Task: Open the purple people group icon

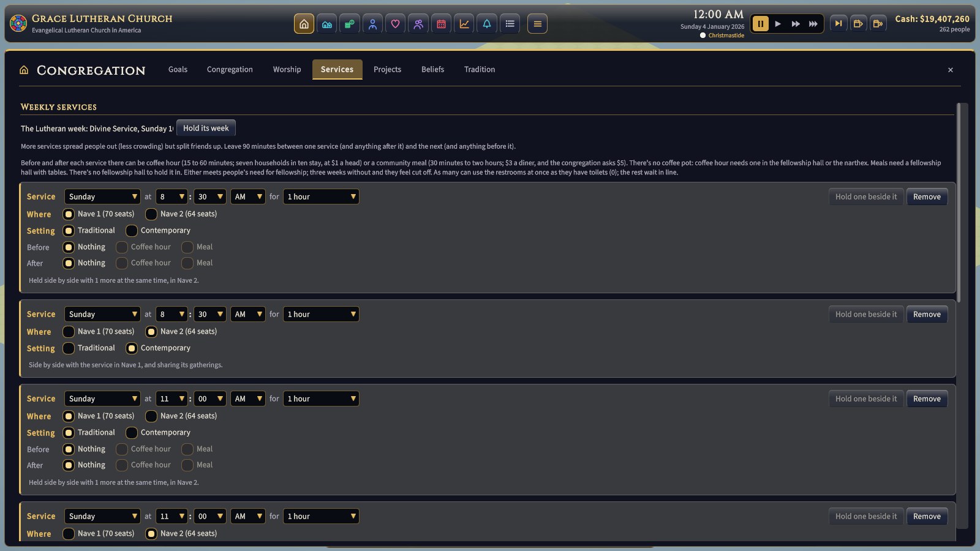Action: (x=418, y=24)
